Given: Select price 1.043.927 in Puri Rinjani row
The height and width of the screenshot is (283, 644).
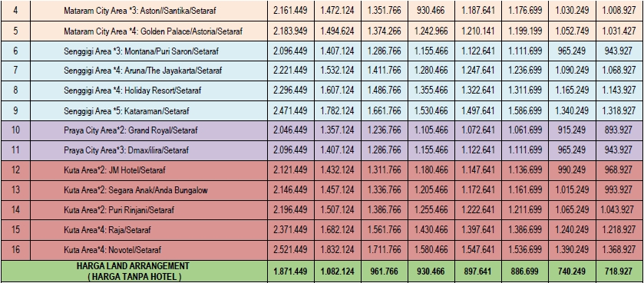Looking at the screenshot, I should (619, 210).
